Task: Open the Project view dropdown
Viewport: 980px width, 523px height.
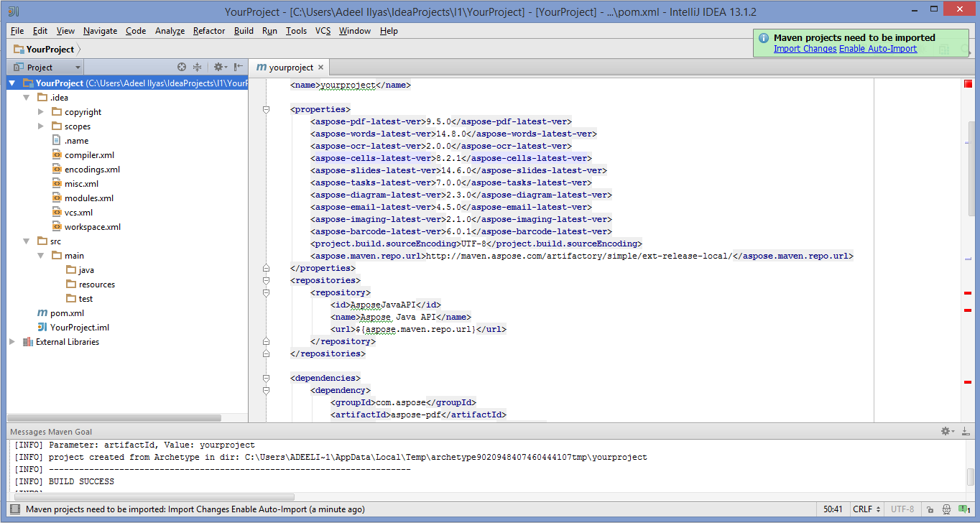Action: click(46, 67)
